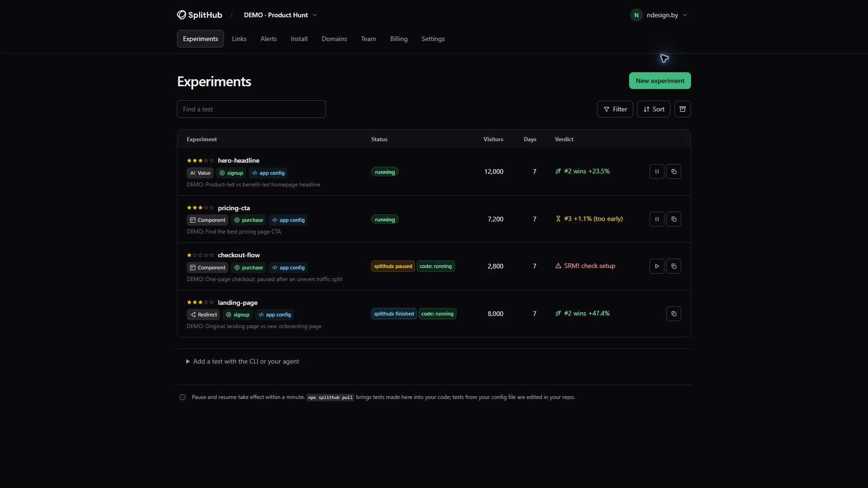Pause the pricing-cta experiment
Viewport: 868px width, 488px height.
pos(657,219)
